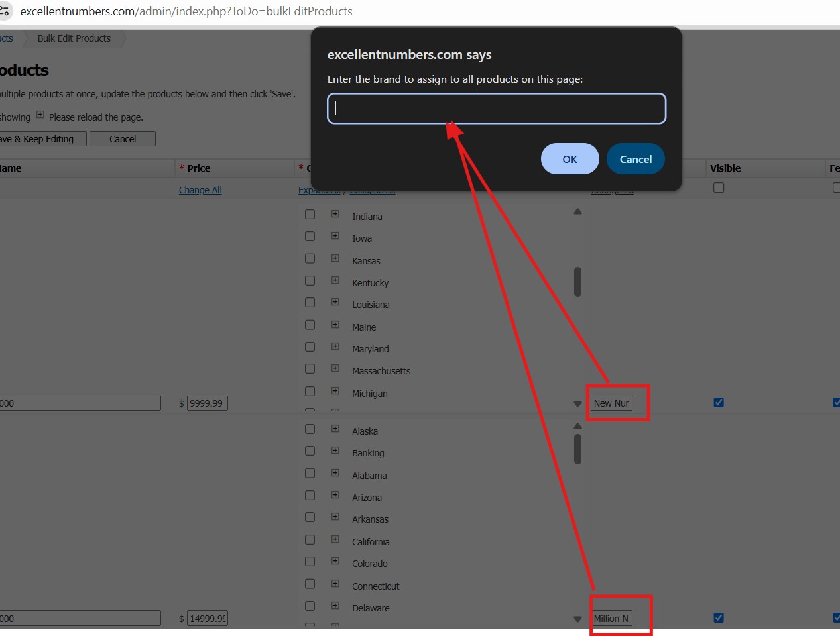Click the Price column header
The height and width of the screenshot is (636, 840).
[x=198, y=168]
